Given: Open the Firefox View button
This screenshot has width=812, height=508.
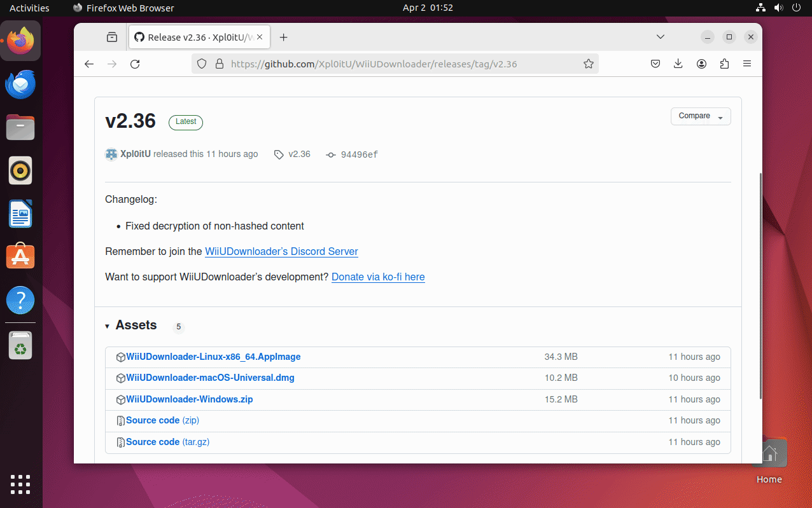Looking at the screenshot, I should click(112, 37).
